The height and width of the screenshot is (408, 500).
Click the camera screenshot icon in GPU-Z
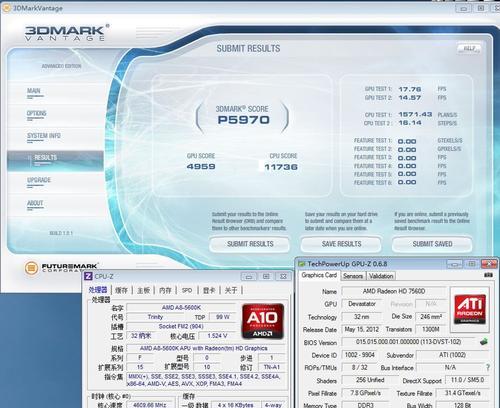point(488,275)
